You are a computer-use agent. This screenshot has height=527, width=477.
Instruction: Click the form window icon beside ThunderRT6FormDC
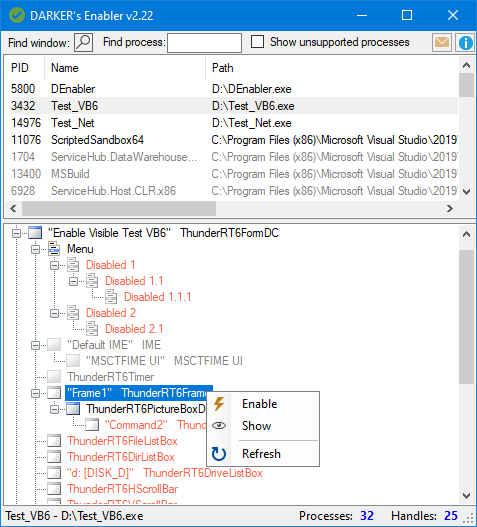(35, 233)
